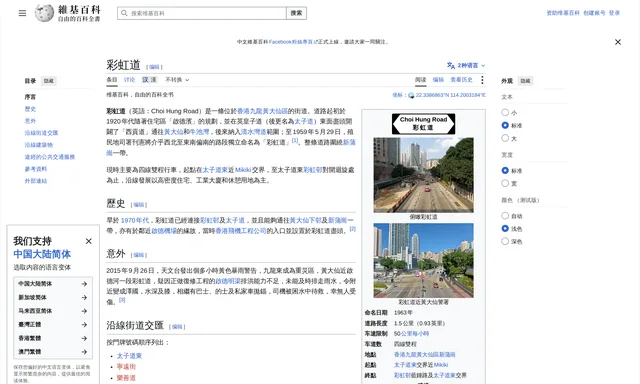The image size is (640, 384).
Task: Edit the 意外 section
Action: coord(139,255)
